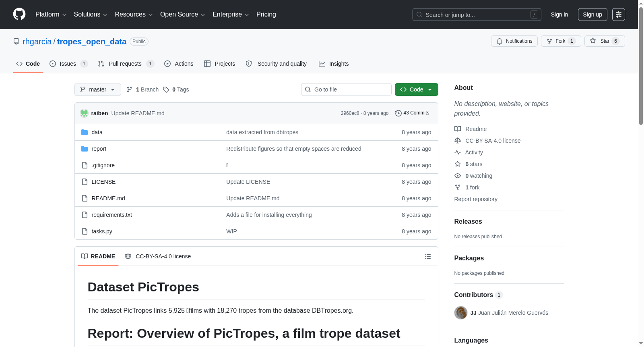This screenshot has height=347, width=644.
Task: Expand the Enterprise menu
Action: point(231,15)
